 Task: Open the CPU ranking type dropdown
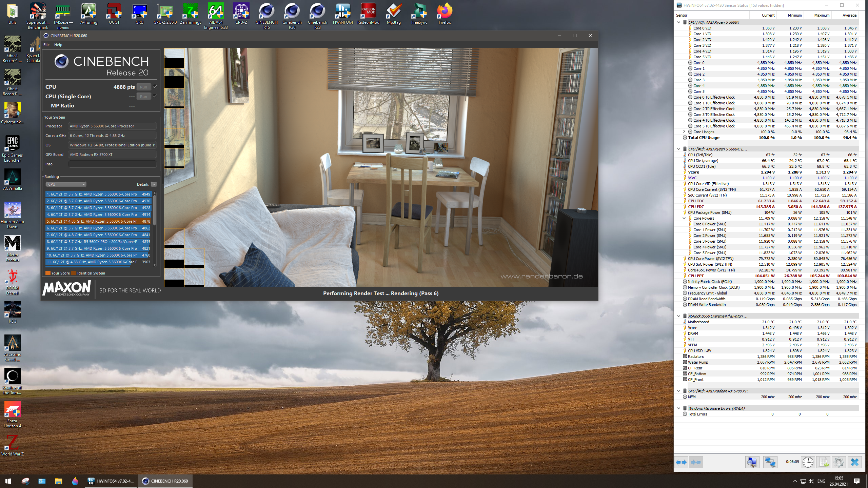coord(66,184)
